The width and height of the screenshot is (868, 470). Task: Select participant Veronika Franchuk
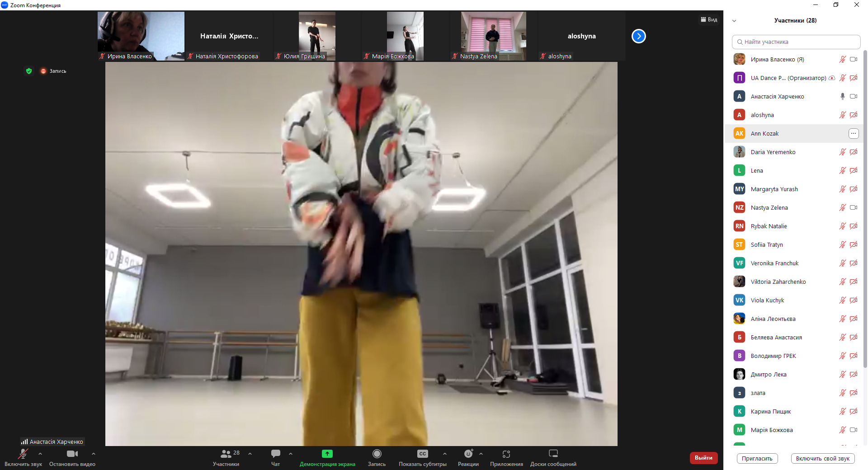(794, 263)
